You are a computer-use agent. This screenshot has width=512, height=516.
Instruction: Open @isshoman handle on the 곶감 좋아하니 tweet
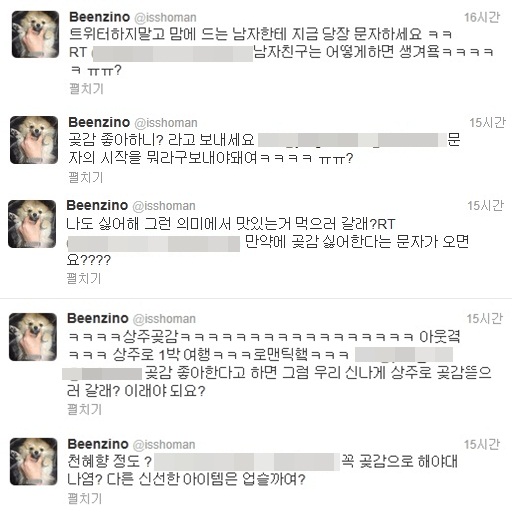[x=166, y=123]
